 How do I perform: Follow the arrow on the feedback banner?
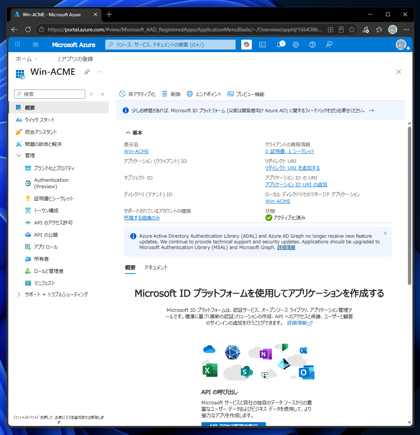(x=371, y=110)
